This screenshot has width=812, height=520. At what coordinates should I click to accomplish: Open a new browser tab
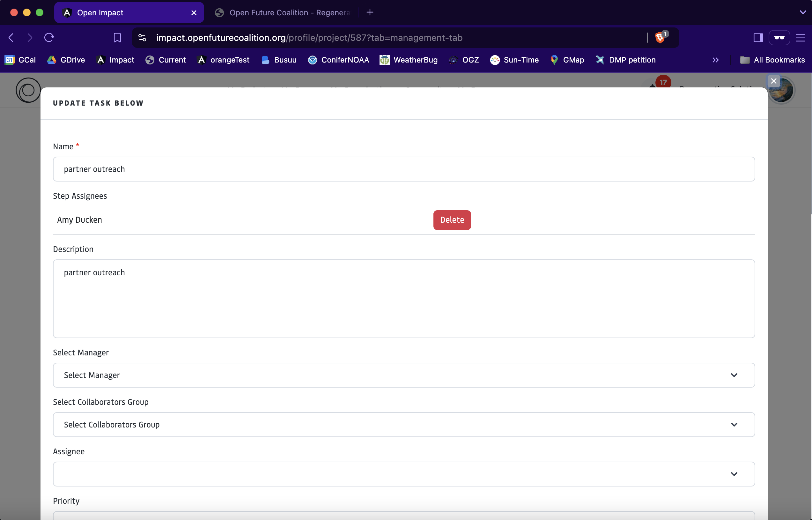coord(370,12)
